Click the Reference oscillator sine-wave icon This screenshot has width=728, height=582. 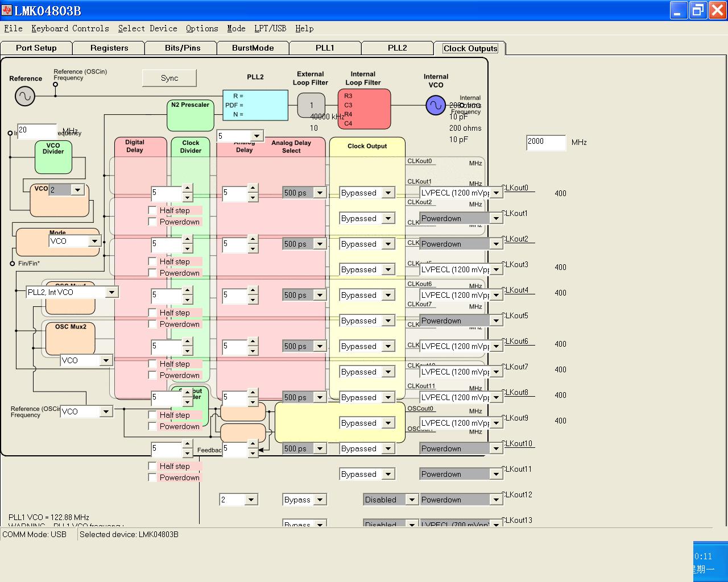tap(24, 96)
